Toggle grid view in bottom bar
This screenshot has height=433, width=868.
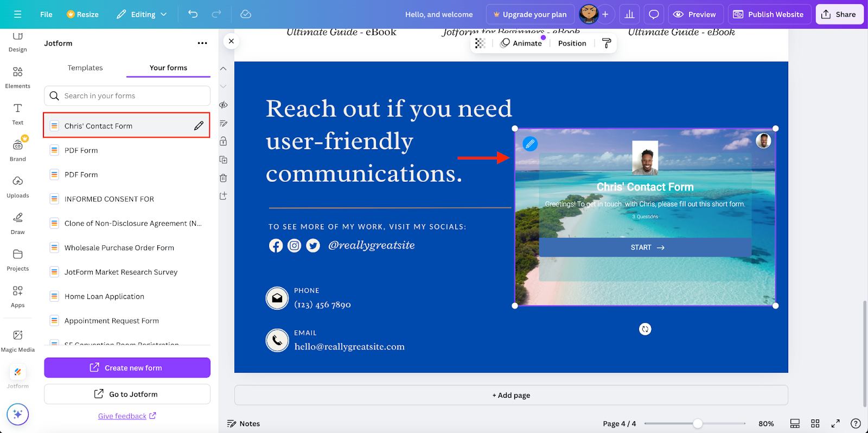pos(815,424)
